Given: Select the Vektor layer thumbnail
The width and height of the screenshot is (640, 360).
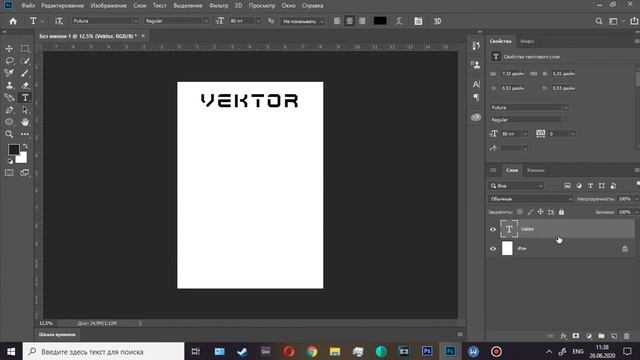Looking at the screenshot, I should pos(509,229).
